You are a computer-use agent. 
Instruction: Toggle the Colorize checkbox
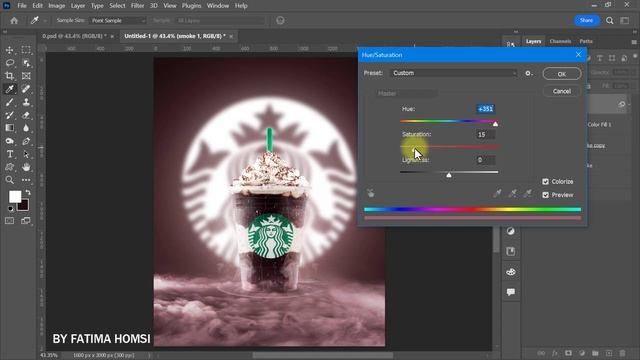coord(545,182)
